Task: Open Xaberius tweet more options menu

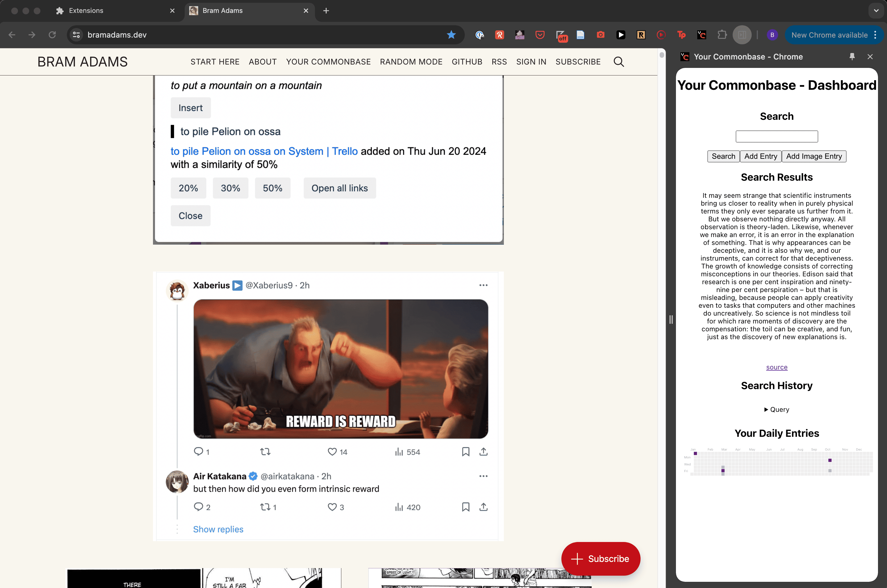Action: 483,285
